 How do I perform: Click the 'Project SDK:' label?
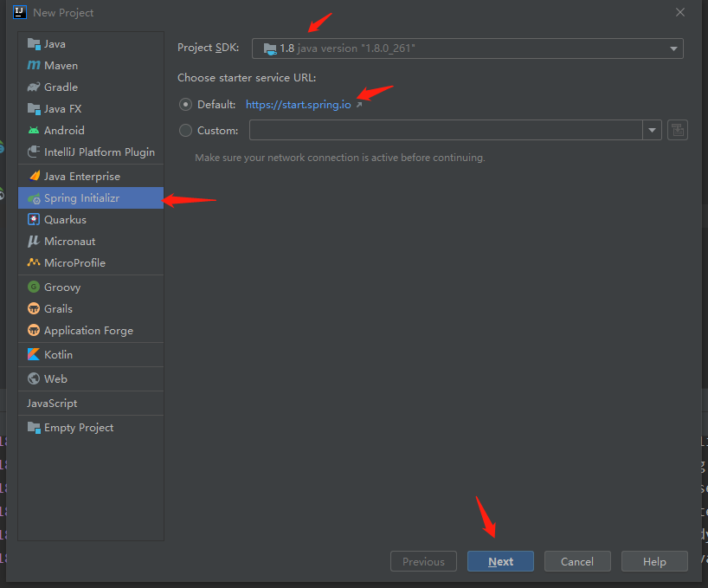click(208, 48)
